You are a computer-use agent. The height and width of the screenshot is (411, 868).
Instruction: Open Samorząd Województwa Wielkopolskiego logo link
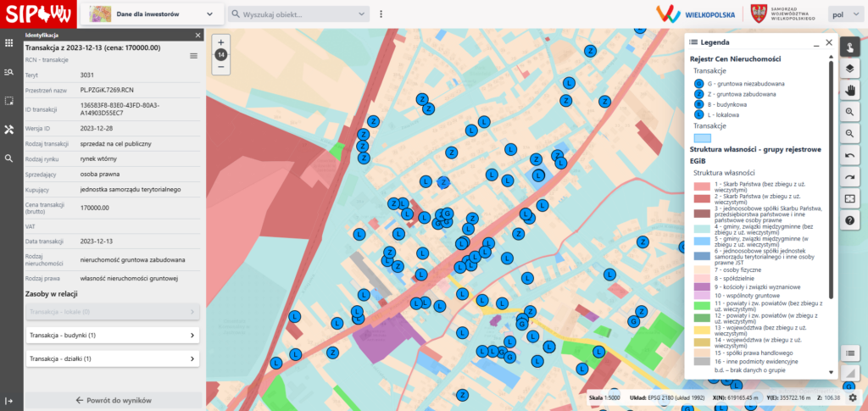pyautogui.click(x=782, y=14)
